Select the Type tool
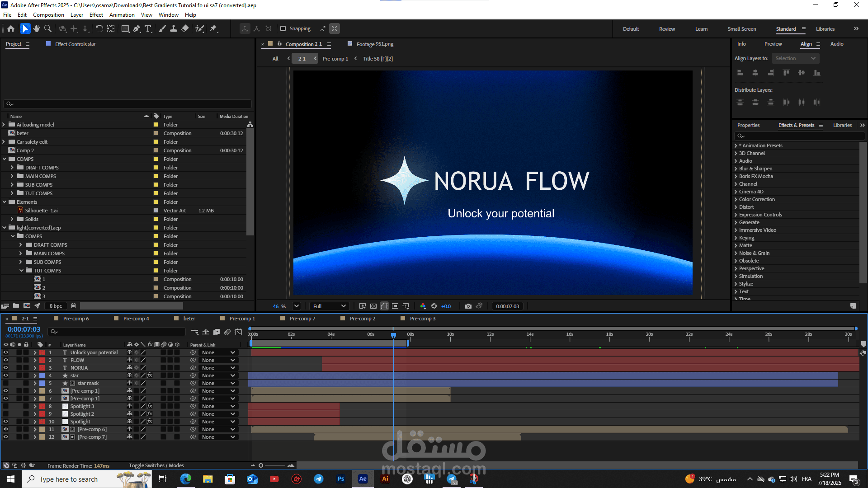The width and height of the screenshot is (868, 488). pos(148,28)
